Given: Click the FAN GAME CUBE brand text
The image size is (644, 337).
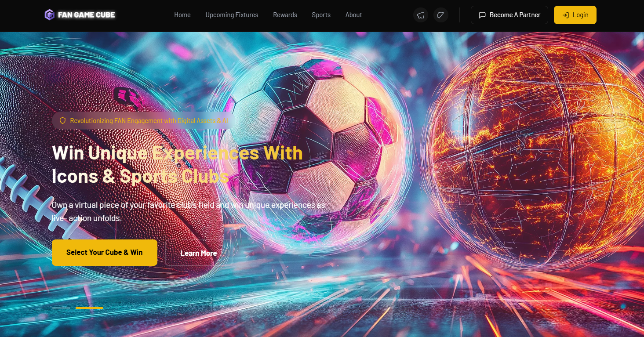Looking at the screenshot, I should (87, 15).
